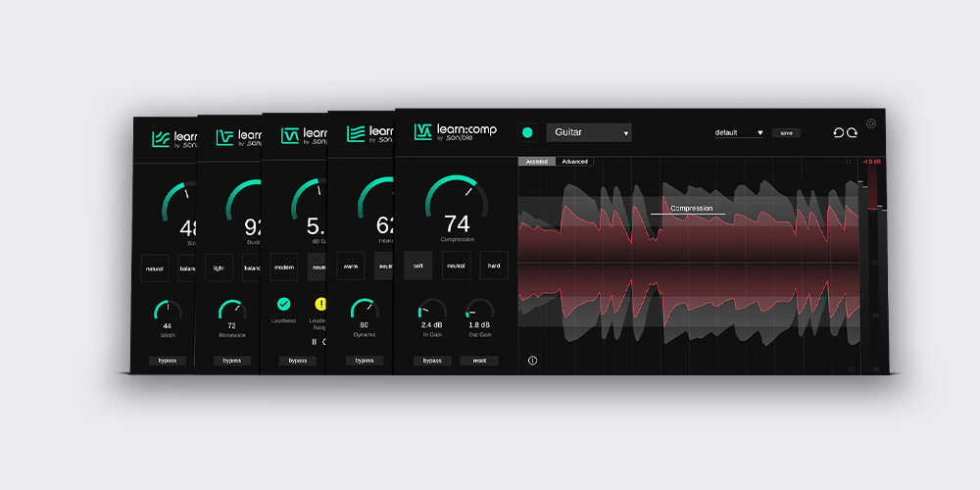Click the green learn button beside Guitar

coord(527,132)
